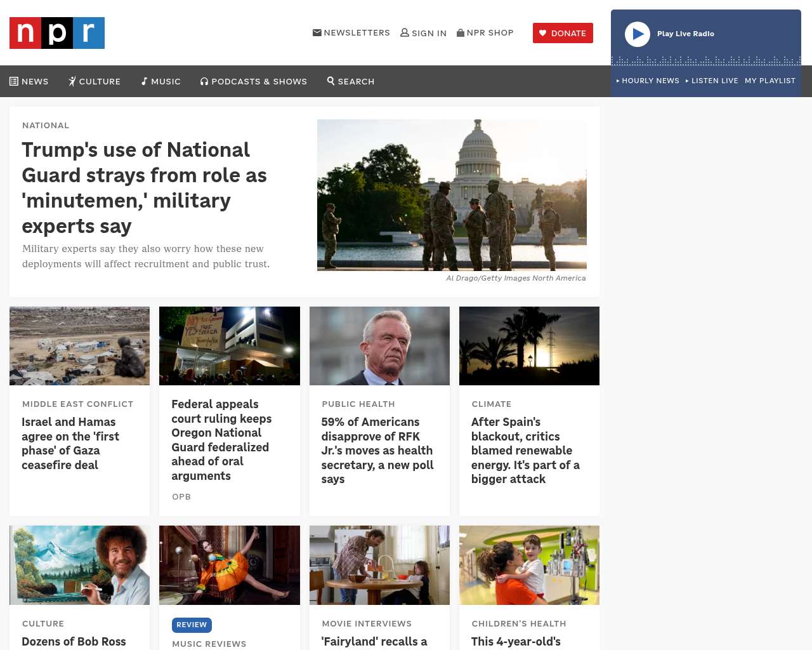Image resolution: width=812 pixels, height=650 pixels.
Task: Click the NPR logo
Action: (57, 33)
